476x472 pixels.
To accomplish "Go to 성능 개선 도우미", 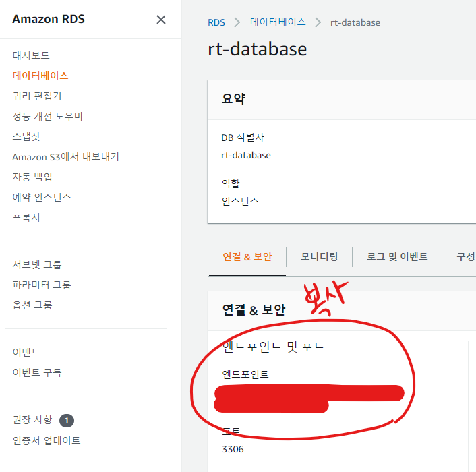I will pyautogui.click(x=47, y=116).
